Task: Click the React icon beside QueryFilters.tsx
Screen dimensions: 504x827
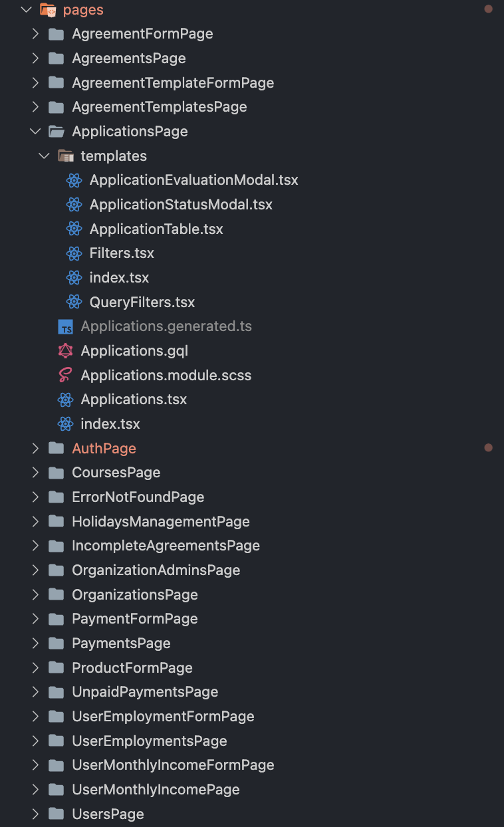Action: 74,302
